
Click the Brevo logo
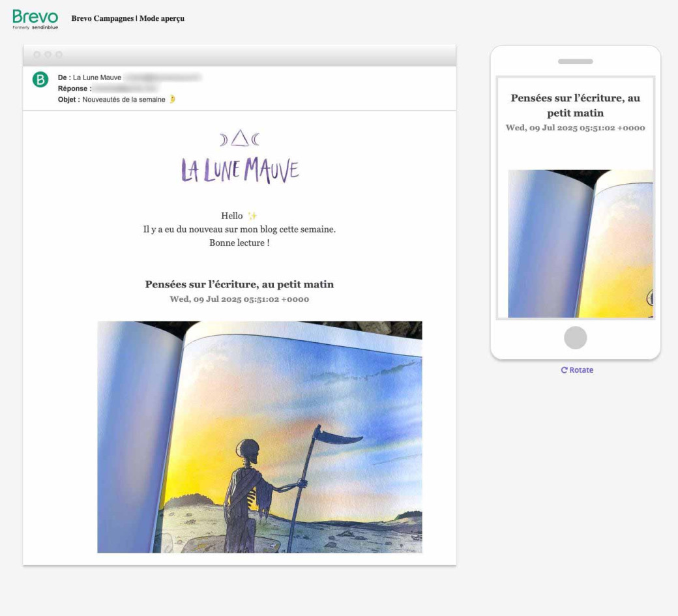tap(35, 19)
